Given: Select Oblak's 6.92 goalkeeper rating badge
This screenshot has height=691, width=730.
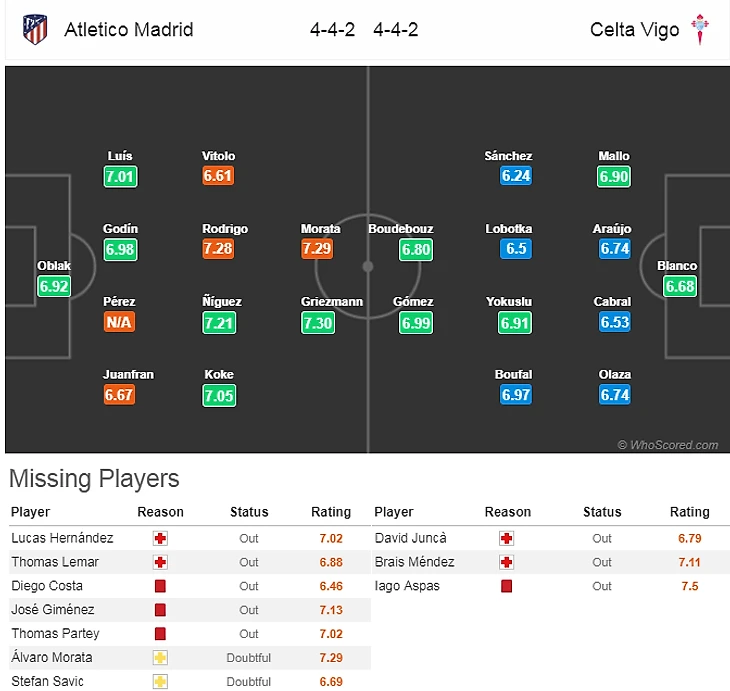Looking at the screenshot, I should 54,286.
